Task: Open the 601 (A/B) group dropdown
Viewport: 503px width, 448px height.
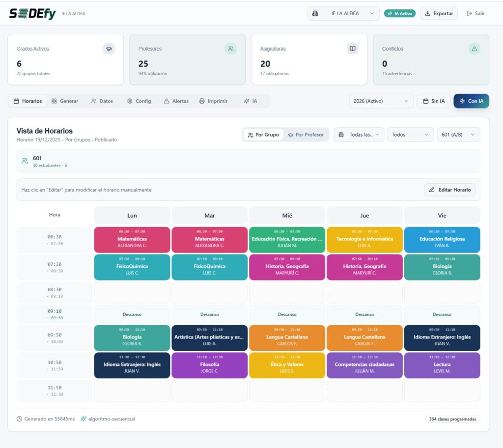Action: (458, 135)
